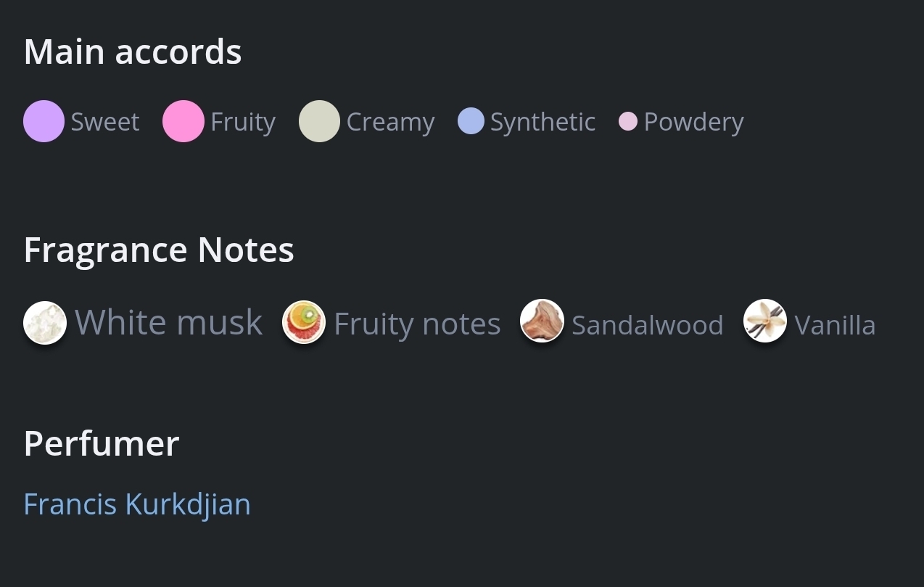Click the Sandalwood note icon
Viewport: 924px width, 587px height.
(542, 321)
